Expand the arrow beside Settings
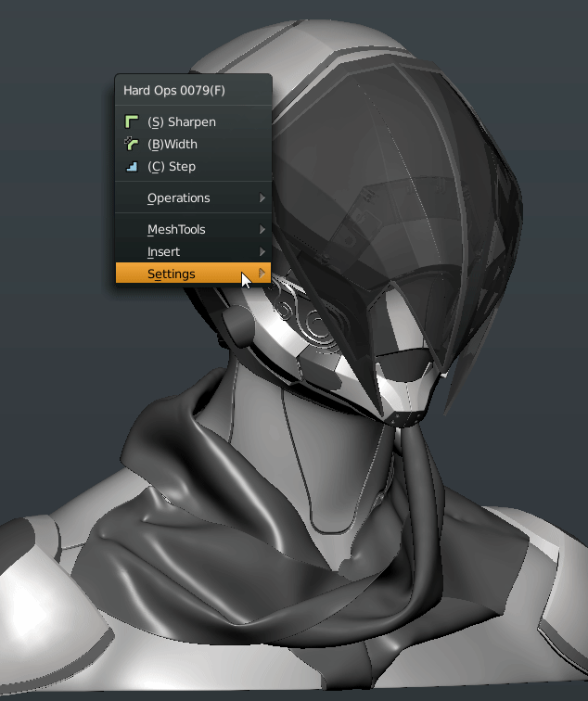Screen dimensions: 588x701 pyautogui.click(x=262, y=274)
